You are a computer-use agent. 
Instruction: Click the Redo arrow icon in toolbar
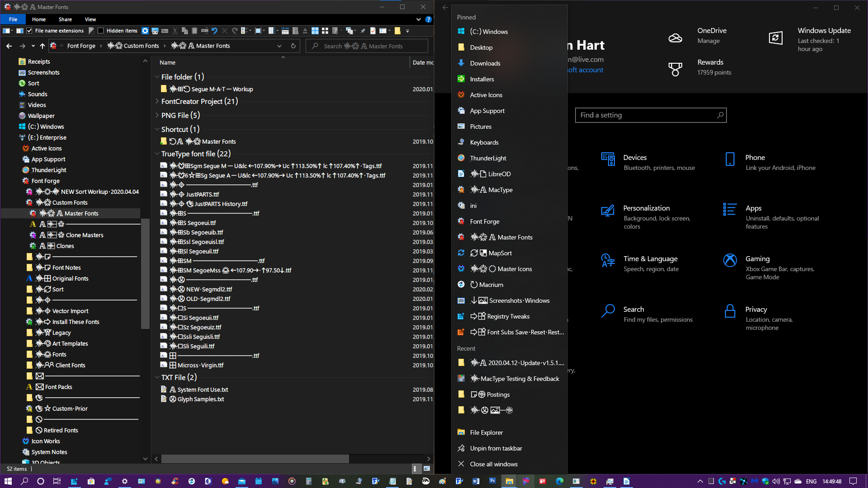(x=235, y=31)
